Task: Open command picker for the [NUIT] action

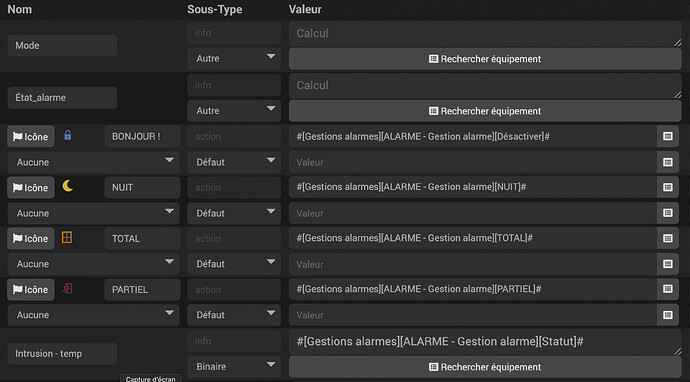Action: 668,187
